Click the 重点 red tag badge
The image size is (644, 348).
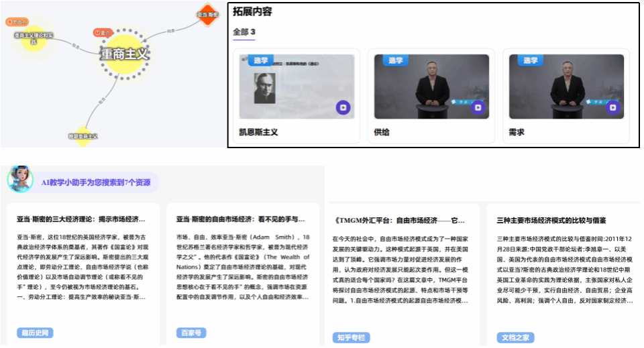point(103,32)
